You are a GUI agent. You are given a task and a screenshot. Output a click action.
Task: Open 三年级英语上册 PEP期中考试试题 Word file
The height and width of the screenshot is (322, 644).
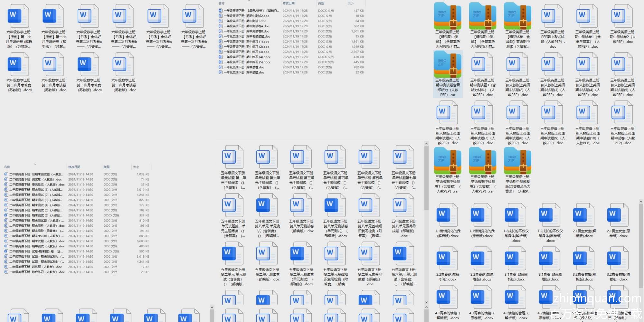coord(553,16)
